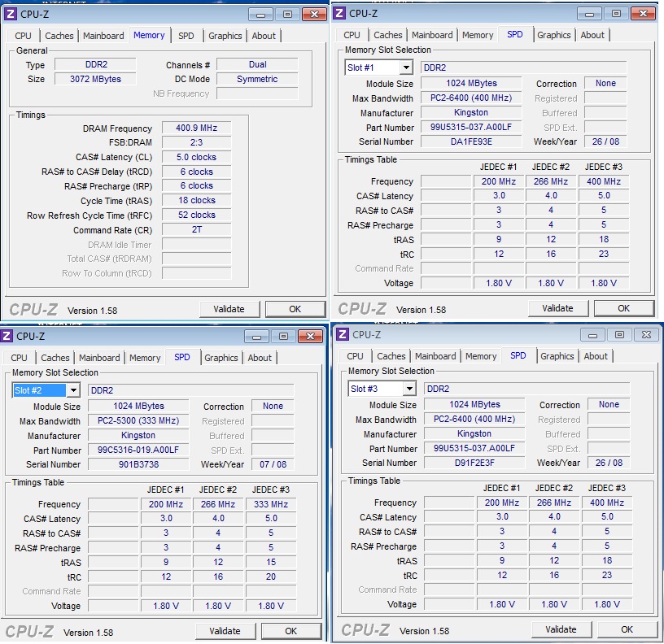The height and width of the screenshot is (644, 664).
Task: Click CPU-Z app icon in Slot #3 window title bar
Action: [x=343, y=334]
